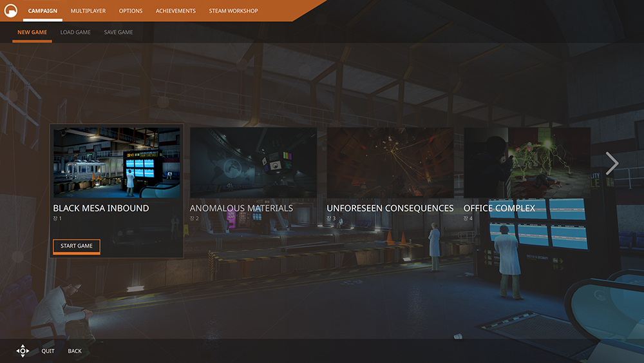Go back using the Back button
The width and height of the screenshot is (644, 363).
click(x=75, y=351)
